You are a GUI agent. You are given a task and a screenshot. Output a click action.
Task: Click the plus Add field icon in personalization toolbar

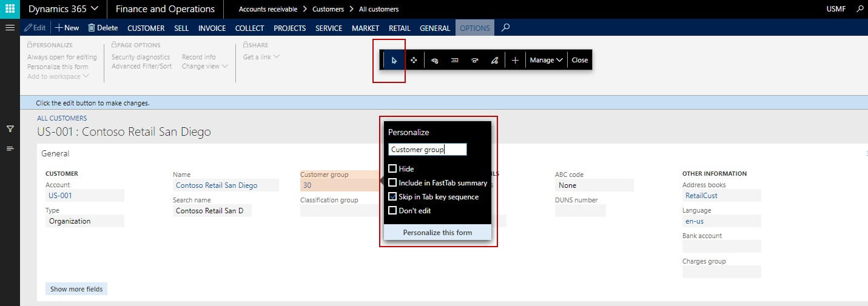515,60
